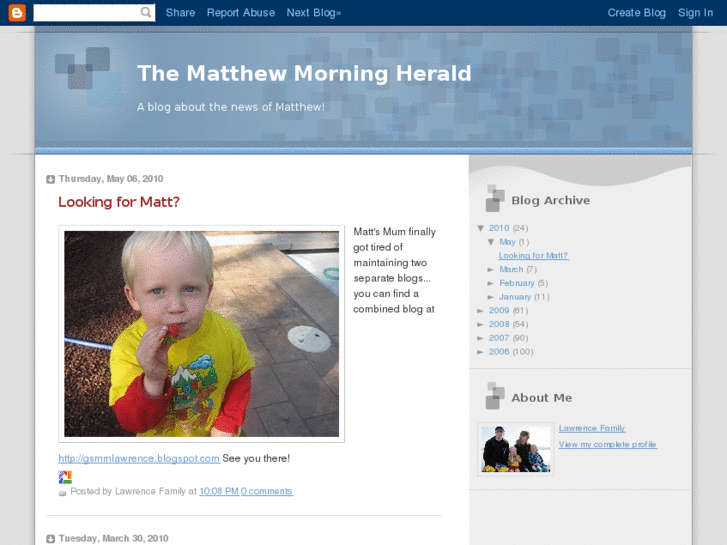The height and width of the screenshot is (545, 727).
Task: Click the orange Blogger logo icon
Action: (x=17, y=13)
